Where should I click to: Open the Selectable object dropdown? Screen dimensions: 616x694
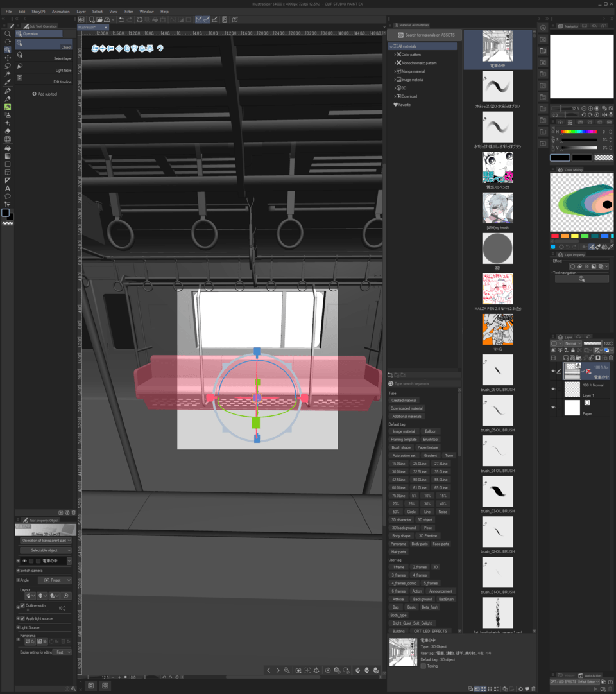point(45,550)
